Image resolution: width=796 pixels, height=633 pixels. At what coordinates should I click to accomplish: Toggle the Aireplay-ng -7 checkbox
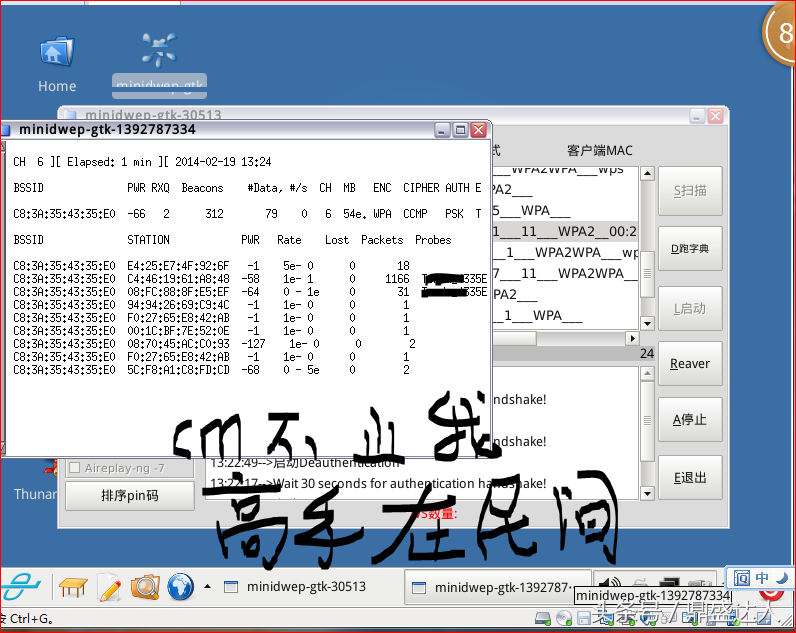click(x=75, y=468)
